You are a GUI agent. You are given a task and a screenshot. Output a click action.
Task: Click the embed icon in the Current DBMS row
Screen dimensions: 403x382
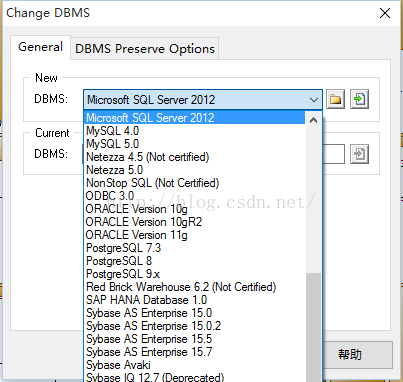pos(359,154)
